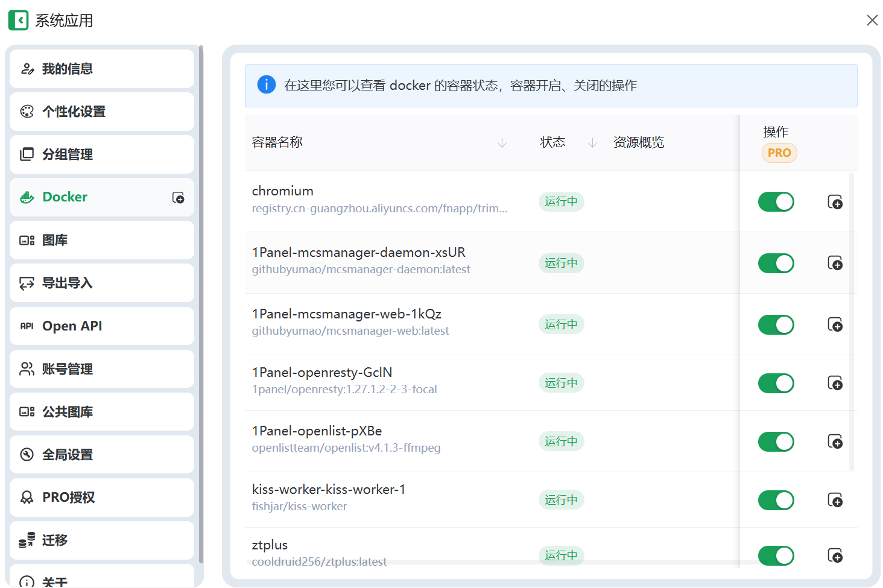This screenshot has width=883, height=588.
Task: Close the 系统应用 dialog
Action: (x=872, y=21)
